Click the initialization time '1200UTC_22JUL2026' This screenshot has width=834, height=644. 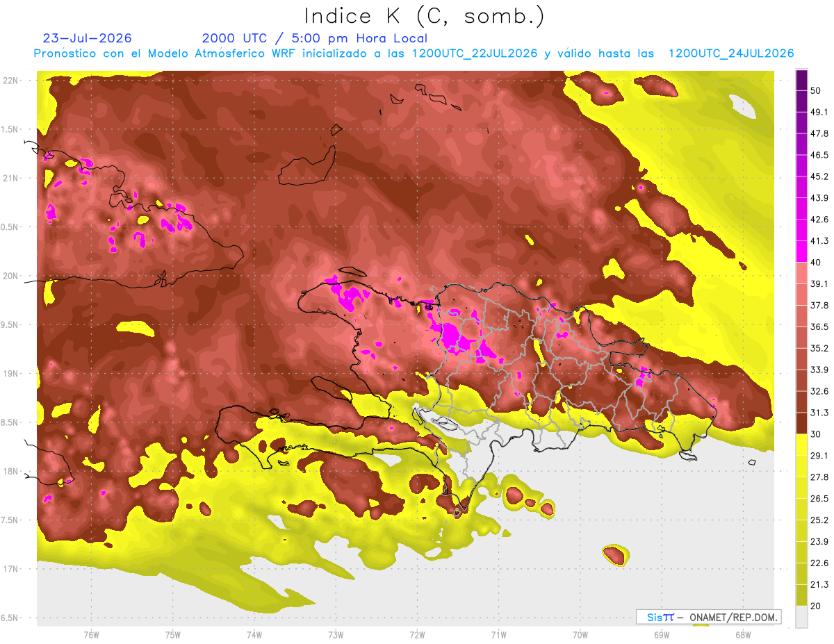pos(475,53)
